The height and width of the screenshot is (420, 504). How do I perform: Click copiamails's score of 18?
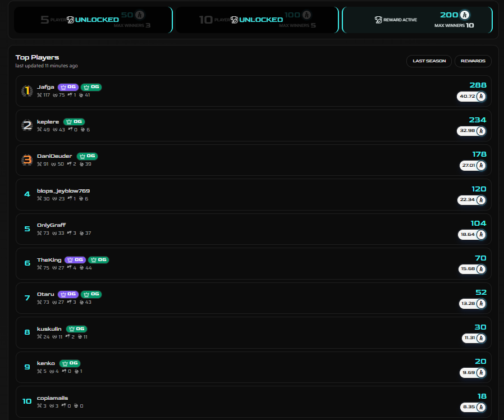tap(482, 396)
